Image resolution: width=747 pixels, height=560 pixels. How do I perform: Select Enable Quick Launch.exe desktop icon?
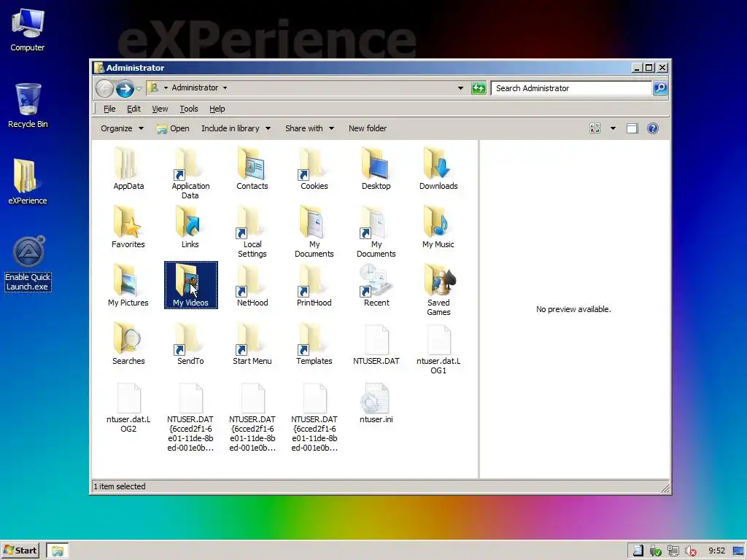click(x=28, y=263)
